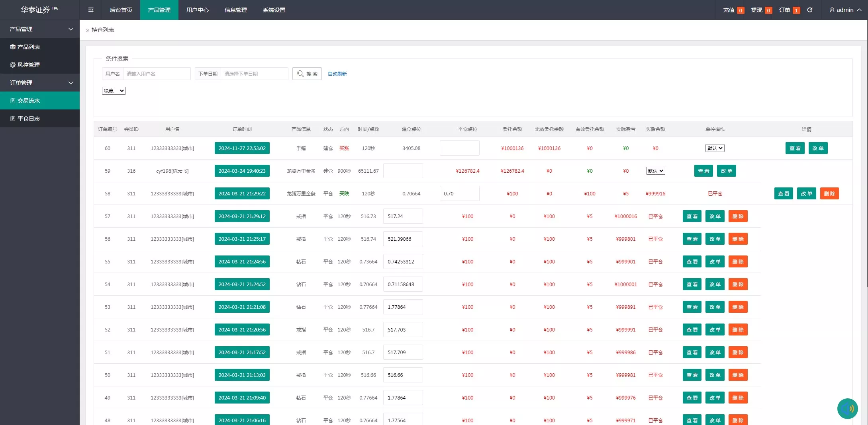Click the refresh icon in top bar
Image resolution: width=868 pixels, height=425 pixels.
click(x=809, y=10)
